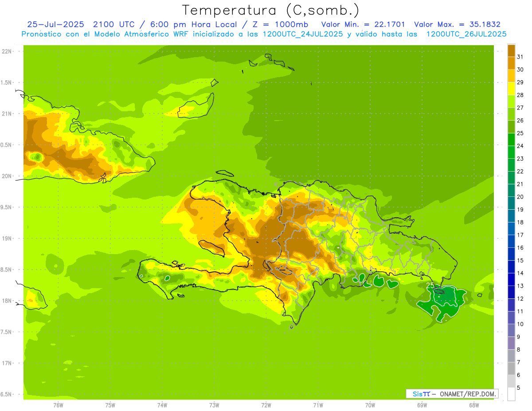Click the color scale value "26"
The width and height of the screenshot is (532, 411).
[x=520, y=120]
